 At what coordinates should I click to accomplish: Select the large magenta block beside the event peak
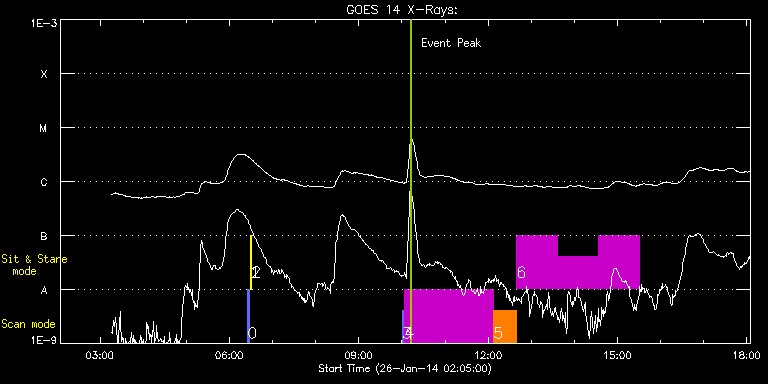(449, 316)
